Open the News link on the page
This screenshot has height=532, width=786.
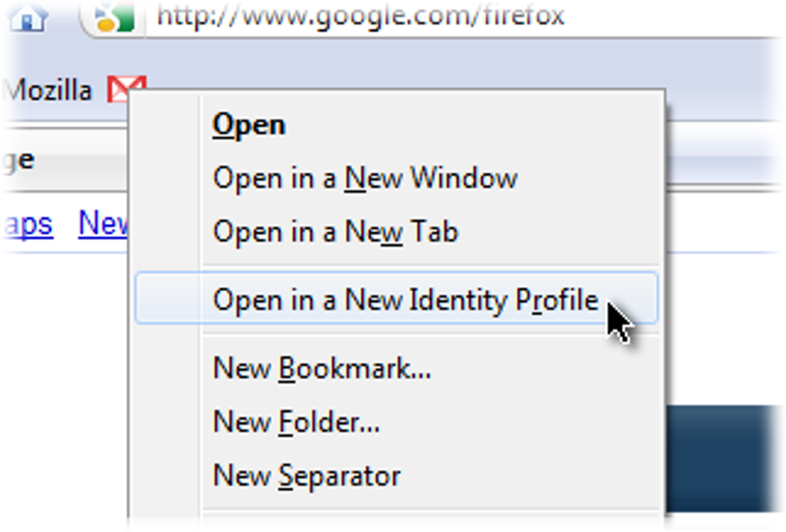(102, 224)
